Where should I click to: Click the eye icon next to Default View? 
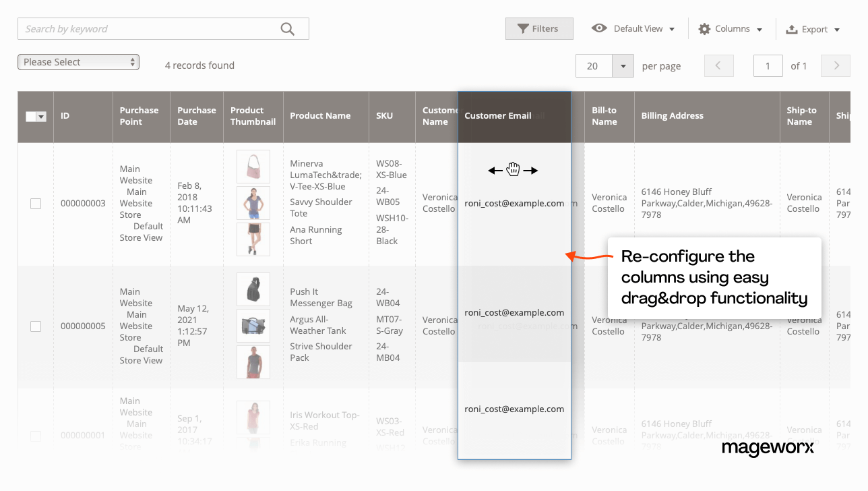click(598, 28)
